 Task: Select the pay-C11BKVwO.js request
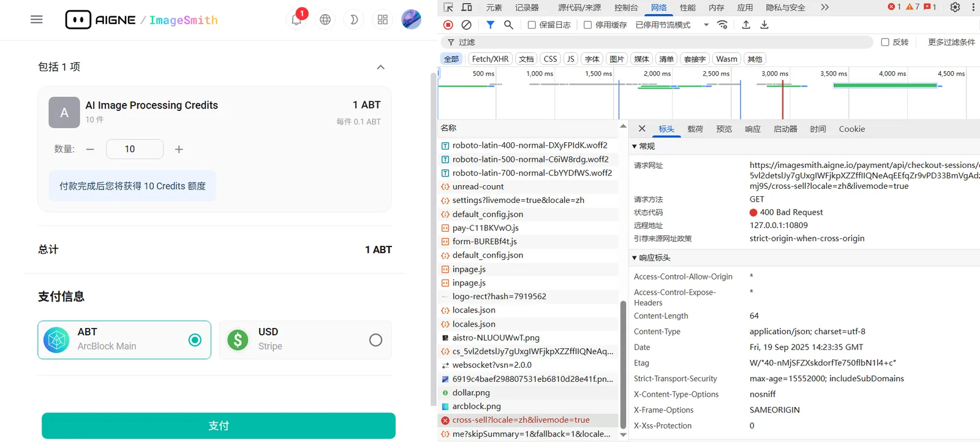[x=529, y=228]
